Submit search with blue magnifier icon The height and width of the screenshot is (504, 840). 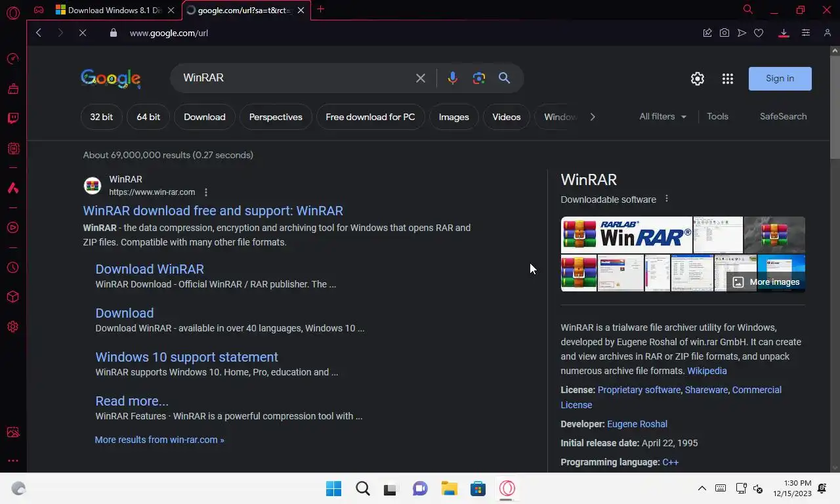pyautogui.click(x=504, y=78)
